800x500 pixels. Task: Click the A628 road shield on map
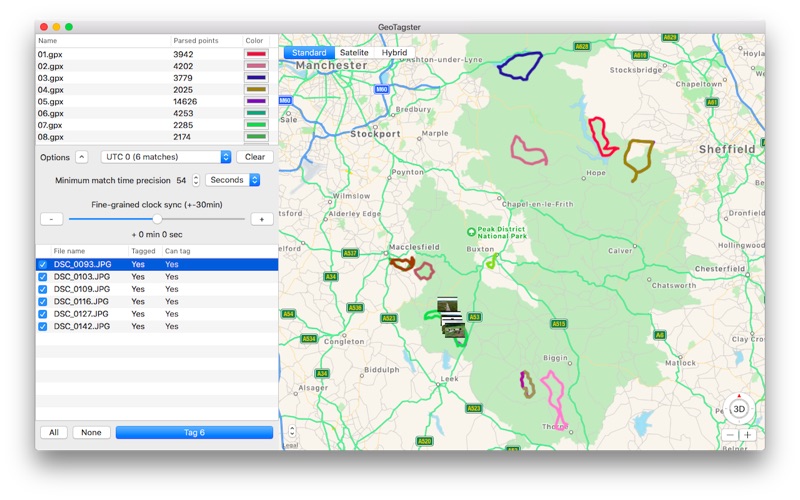click(582, 46)
